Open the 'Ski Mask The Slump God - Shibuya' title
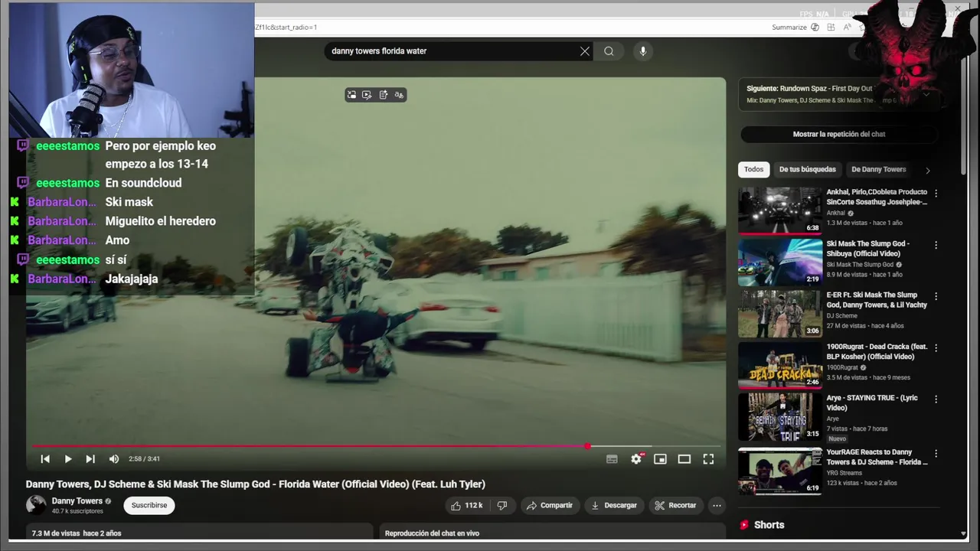Screen dimensions: 980x551 (868, 249)
